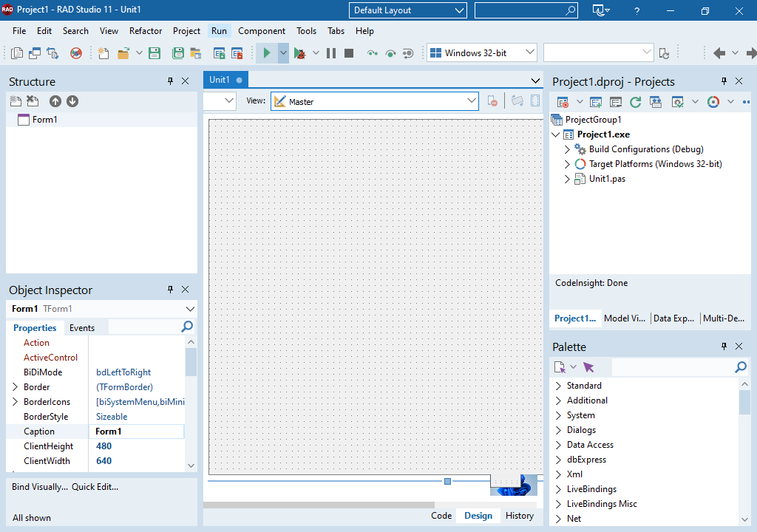Click the Palette search magnifier icon
The height and width of the screenshot is (532, 757).
point(741,367)
